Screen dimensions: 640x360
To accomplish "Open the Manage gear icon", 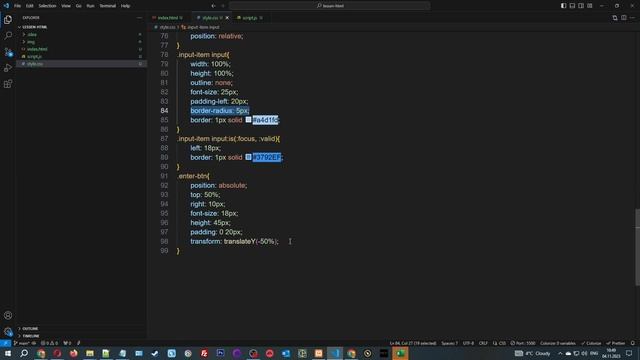I will tap(8, 331).
